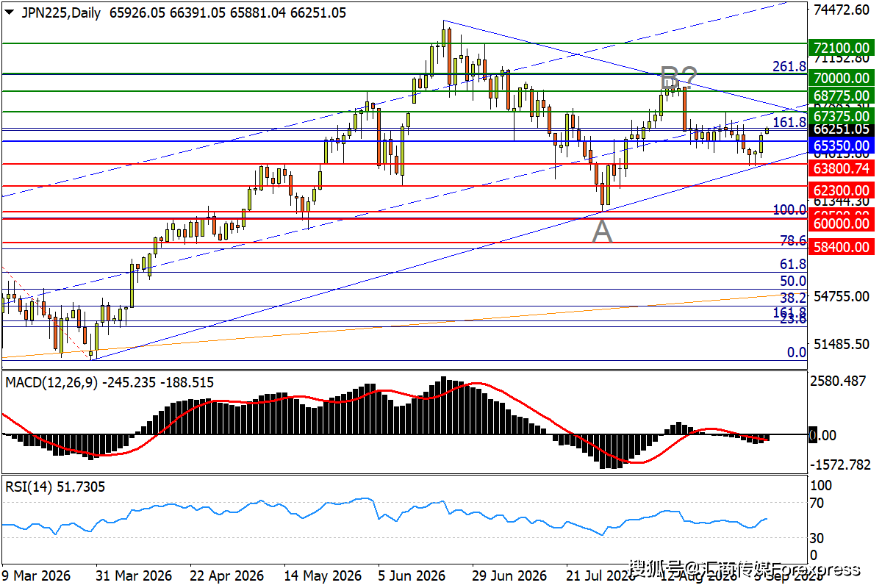Click the green 67375.00 level tag
This screenshot has height=588, width=882.
841,115
